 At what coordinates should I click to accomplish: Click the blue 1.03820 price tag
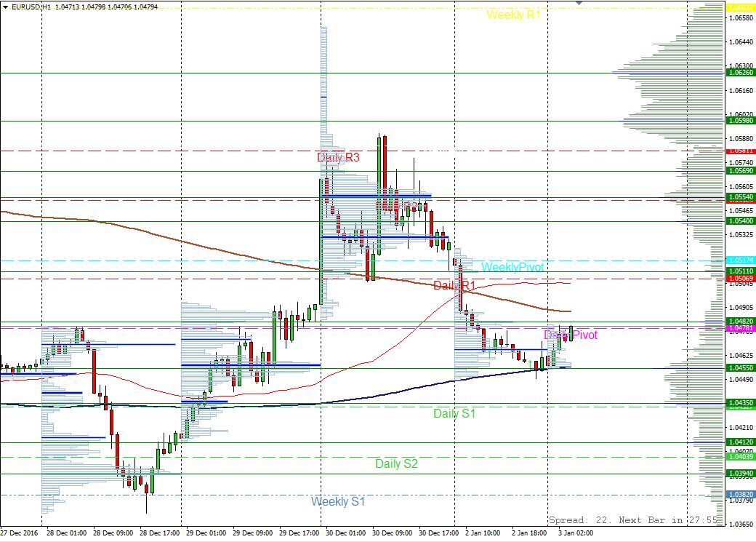[x=741, y=495]
